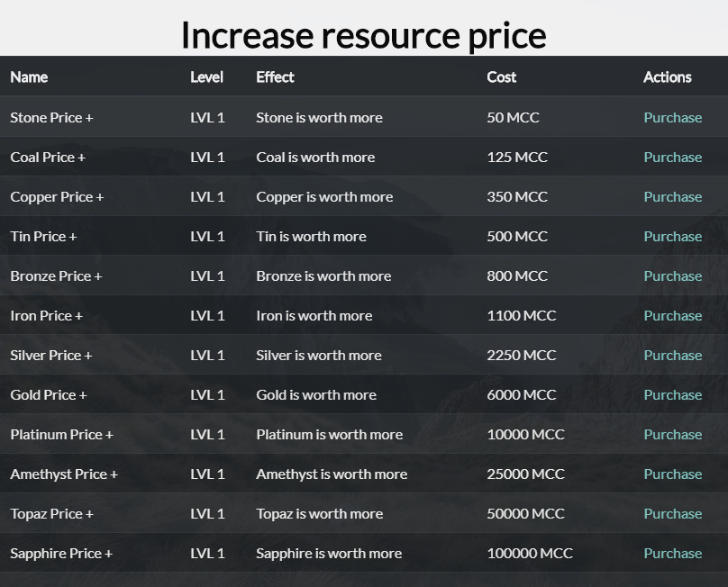The width and height of the screenshot is (728, 587).
Task: Purchase the Stone Price + upgrade
Action: tap(673, 117)
